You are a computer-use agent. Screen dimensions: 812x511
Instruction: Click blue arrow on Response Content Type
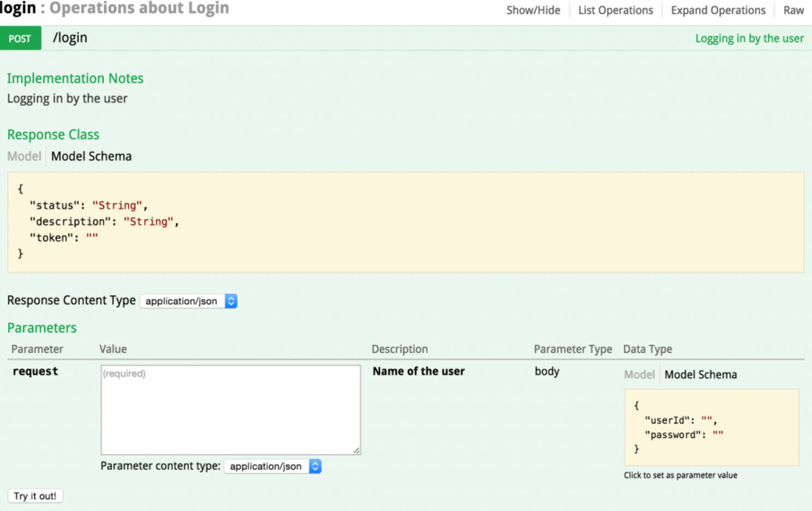point(231,301)
